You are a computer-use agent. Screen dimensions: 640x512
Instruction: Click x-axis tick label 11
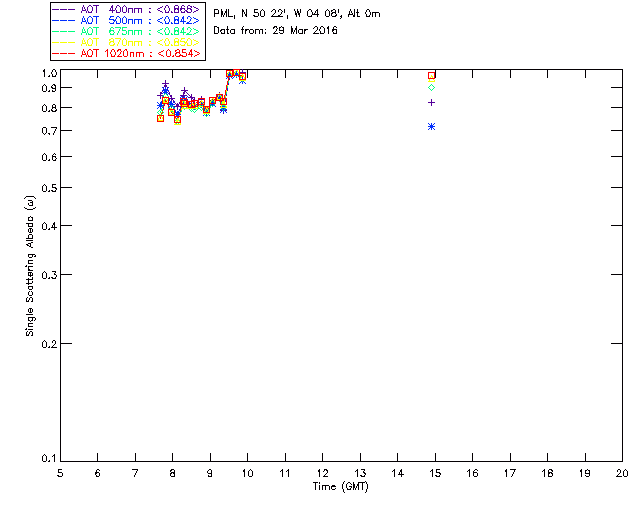pos(285,473)
